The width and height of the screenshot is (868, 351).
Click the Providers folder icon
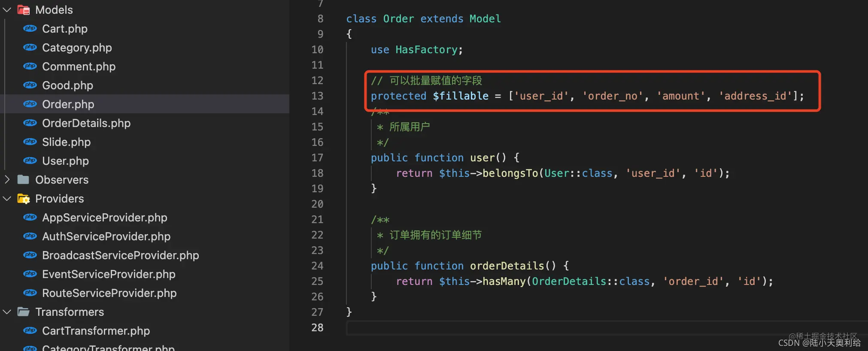click(23, 199)
